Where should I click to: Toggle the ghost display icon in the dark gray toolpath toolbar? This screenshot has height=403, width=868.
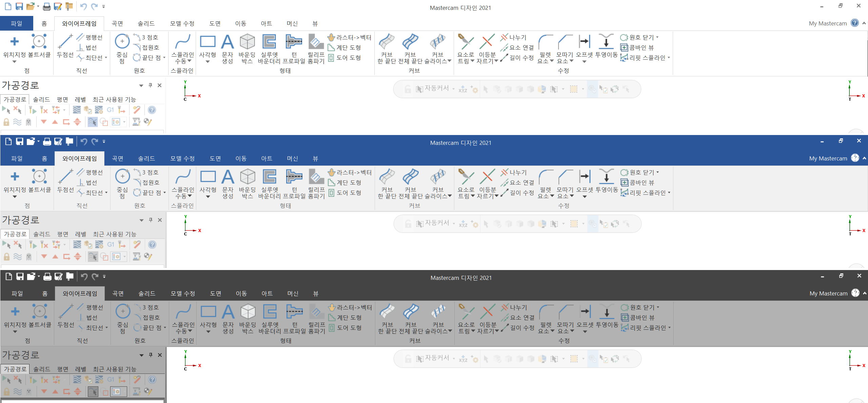29,392
